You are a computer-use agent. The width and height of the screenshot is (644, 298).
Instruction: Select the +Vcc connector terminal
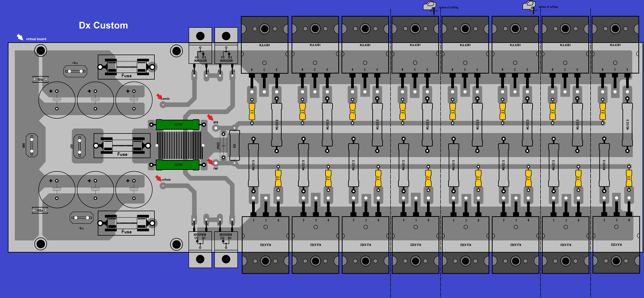pyautogui.click(x=75, y=71)
